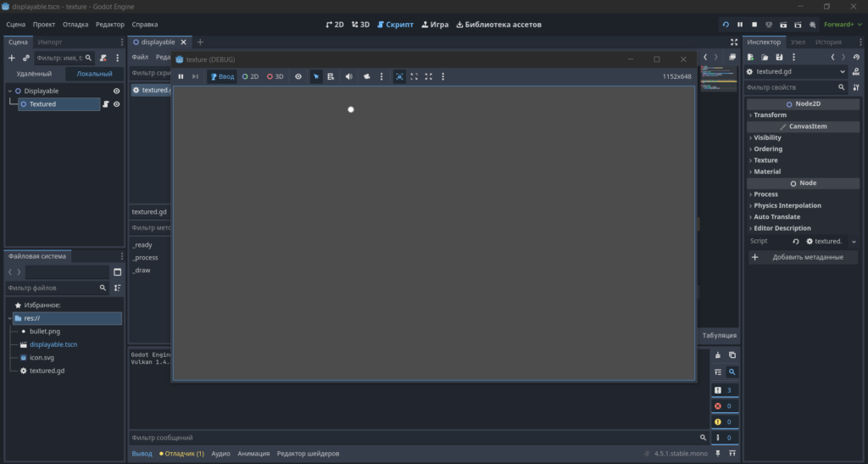Mute game audio with speaker icon
This screenshot has height=464, width=868.
click(x=348, y=76)
